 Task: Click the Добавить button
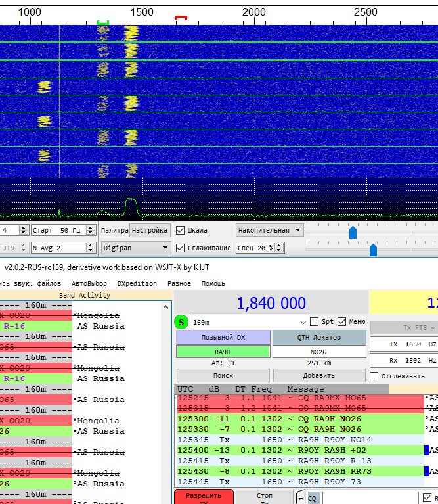tap(319, 376)
